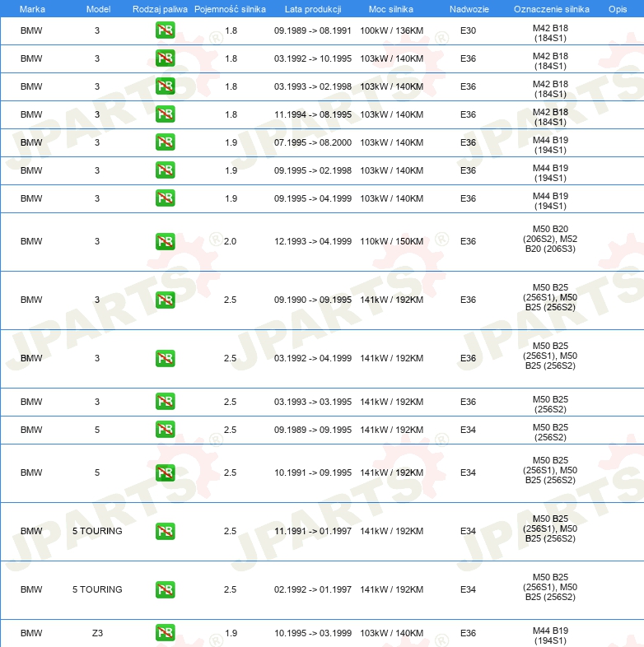The height and width of the screenshot is (647, 644).
Task: Click unleaded fuel icon in 09.1989 -> 08.1991 row
Action: [x=166, y=30]
